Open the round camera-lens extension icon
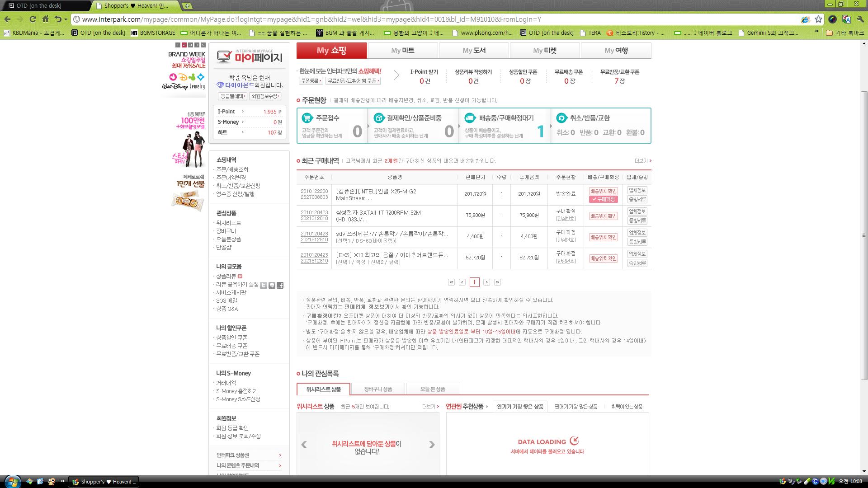The image size is (868, 488). [832, 19]
